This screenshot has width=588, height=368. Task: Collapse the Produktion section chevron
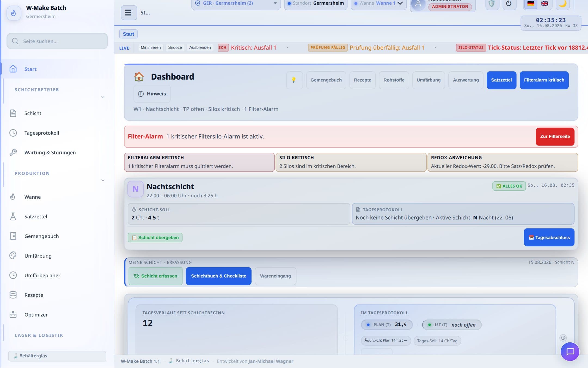103,180
